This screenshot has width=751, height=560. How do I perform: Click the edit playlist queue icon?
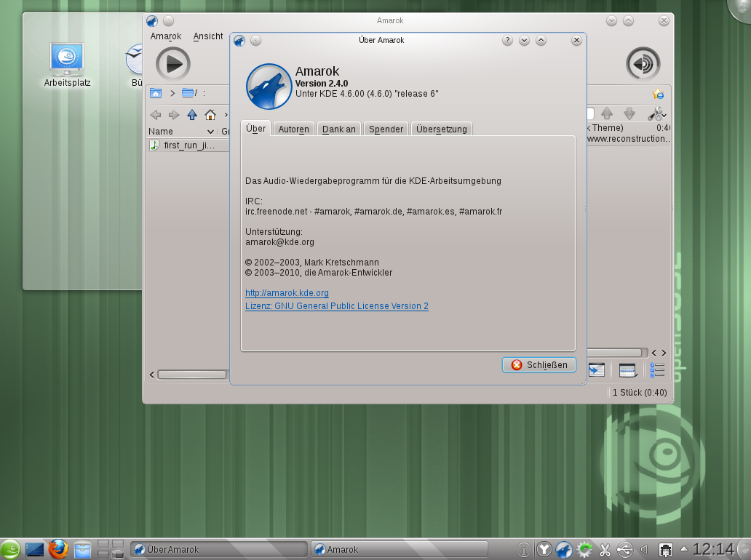pos(627,370)
